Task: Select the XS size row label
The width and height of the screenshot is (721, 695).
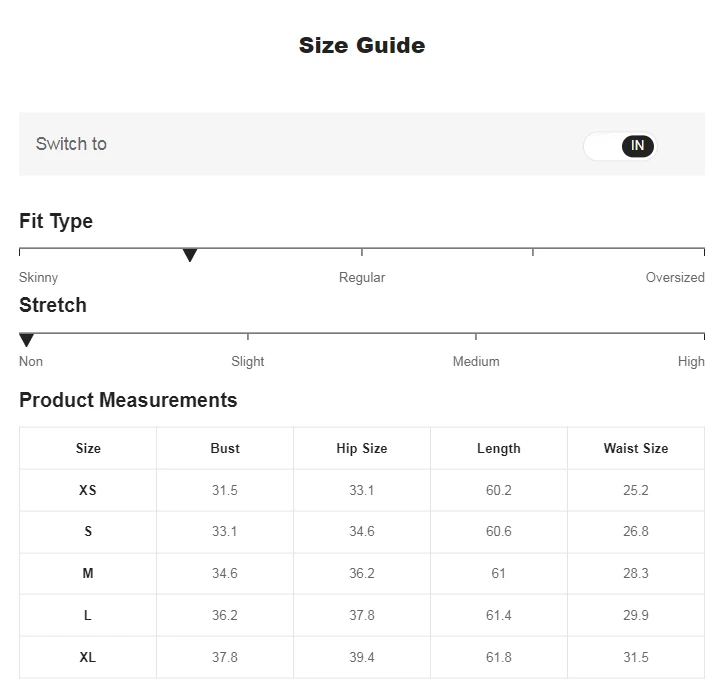Action: click(x=88, y=490)
